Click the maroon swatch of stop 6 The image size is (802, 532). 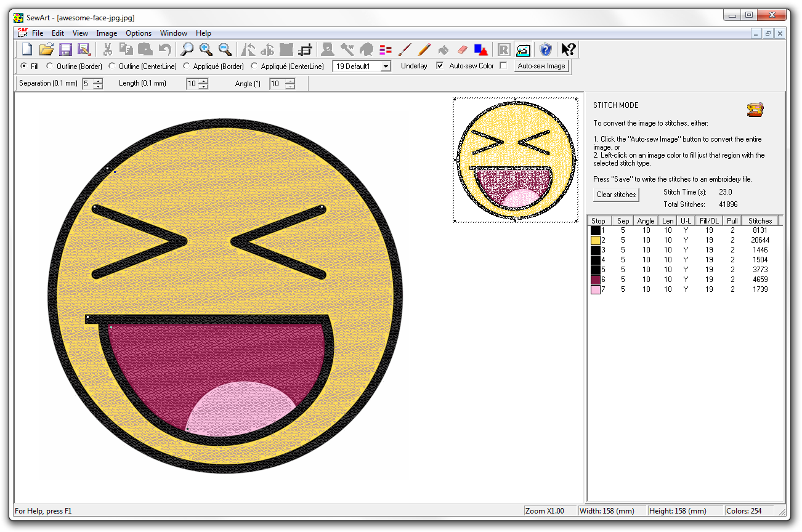point(595,280)
